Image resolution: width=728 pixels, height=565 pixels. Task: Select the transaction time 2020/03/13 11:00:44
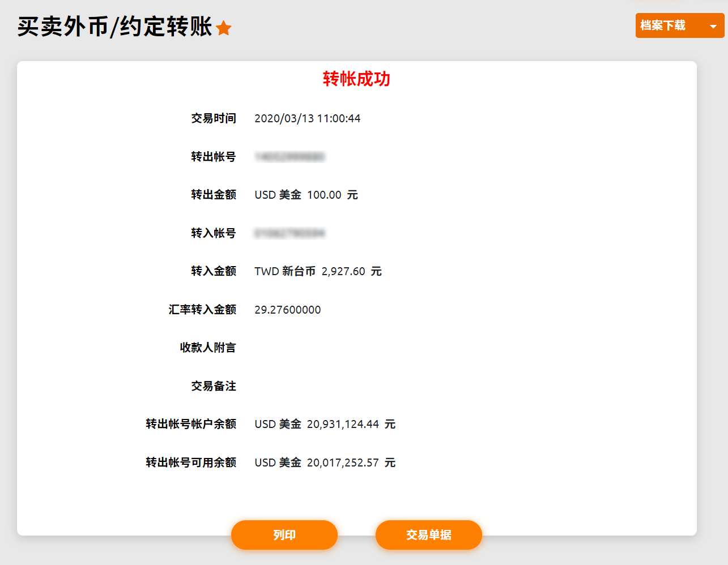(x=307, y=118)
